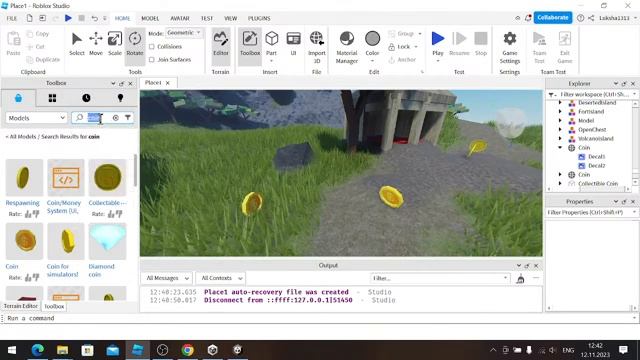Switch to the VIEW ribbon tab

click(231, 18)
